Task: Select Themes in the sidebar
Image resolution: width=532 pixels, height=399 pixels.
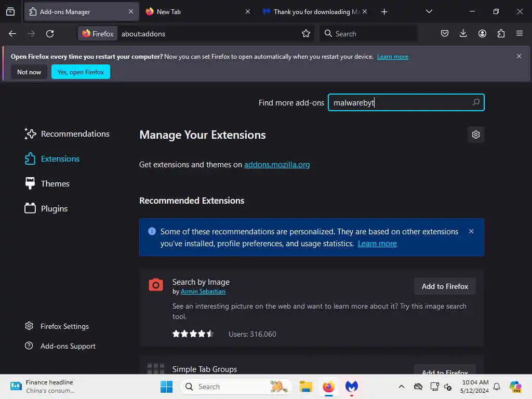Action: [x=47, y=183]
